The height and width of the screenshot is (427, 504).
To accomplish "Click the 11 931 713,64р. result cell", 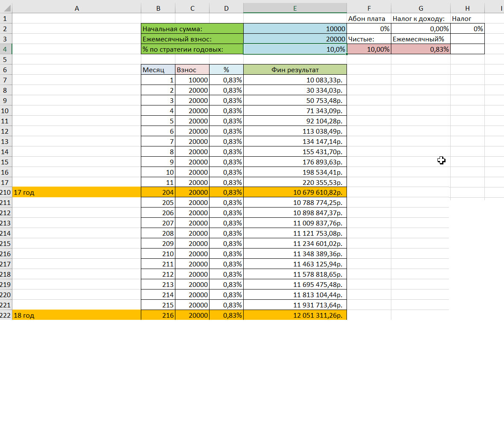I will [x=295, y=305].
